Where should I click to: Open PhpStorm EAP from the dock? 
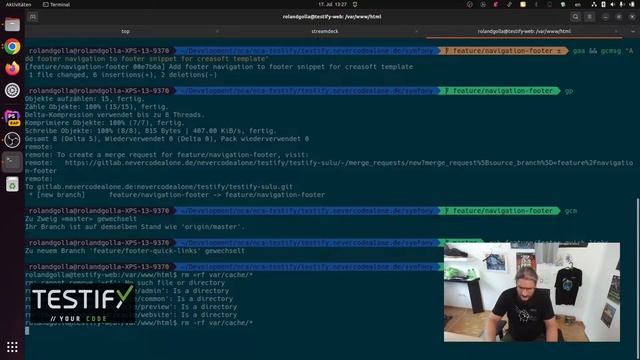(12, 118)
